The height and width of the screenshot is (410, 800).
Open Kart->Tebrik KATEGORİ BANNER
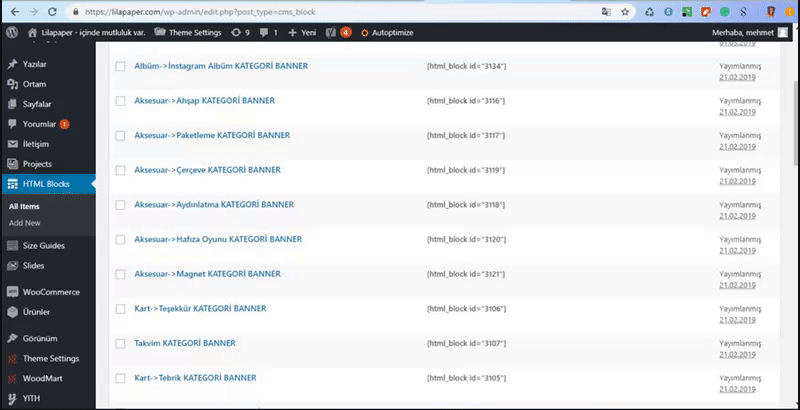195,378
